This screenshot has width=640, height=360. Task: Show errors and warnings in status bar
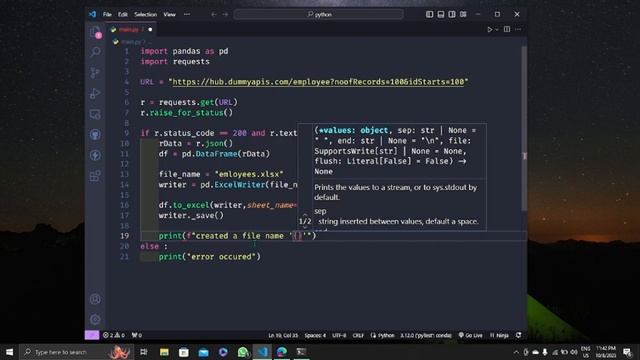coord(114,335)
